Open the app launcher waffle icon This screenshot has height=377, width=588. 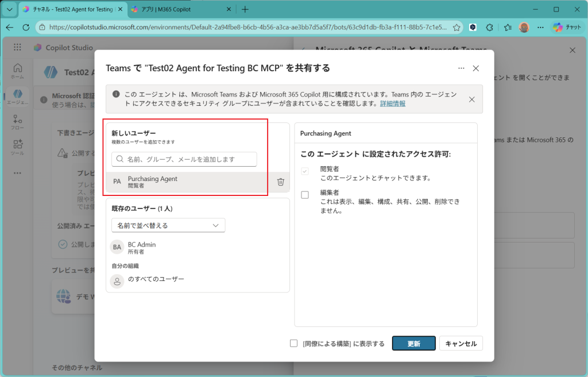click(x=17, y=48)
